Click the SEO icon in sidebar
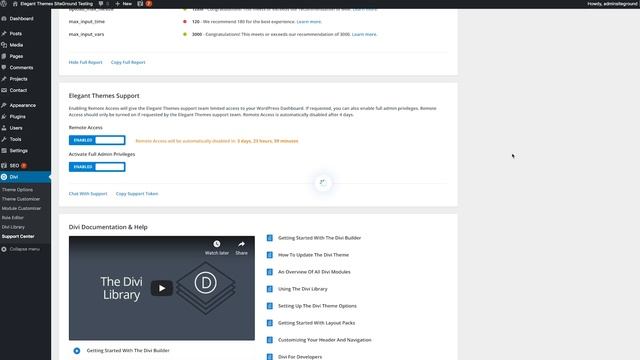Viewport: 640px width, 360px height. click(4, 165)
